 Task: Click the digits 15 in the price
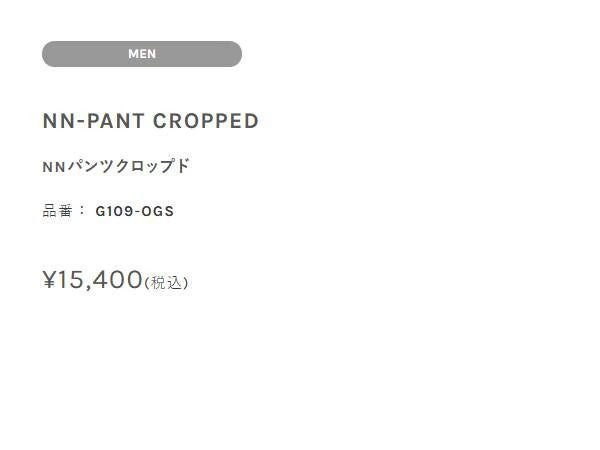pyautogui.click(x=70, y=280)
